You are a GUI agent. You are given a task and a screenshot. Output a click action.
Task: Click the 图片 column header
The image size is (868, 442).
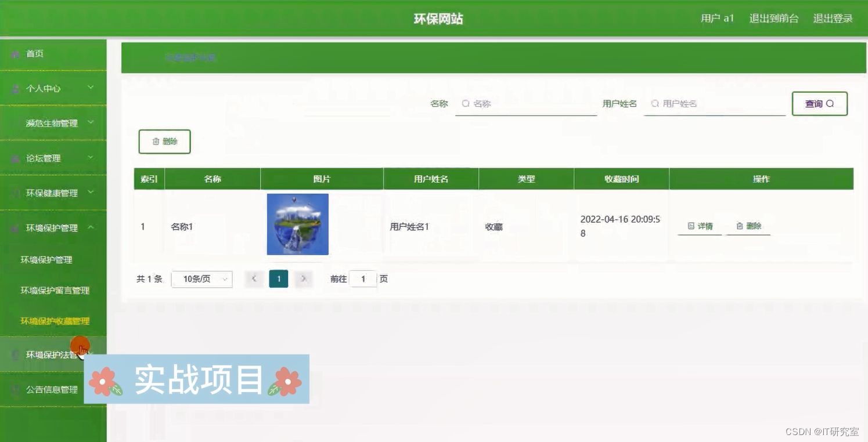pos(322,179)
